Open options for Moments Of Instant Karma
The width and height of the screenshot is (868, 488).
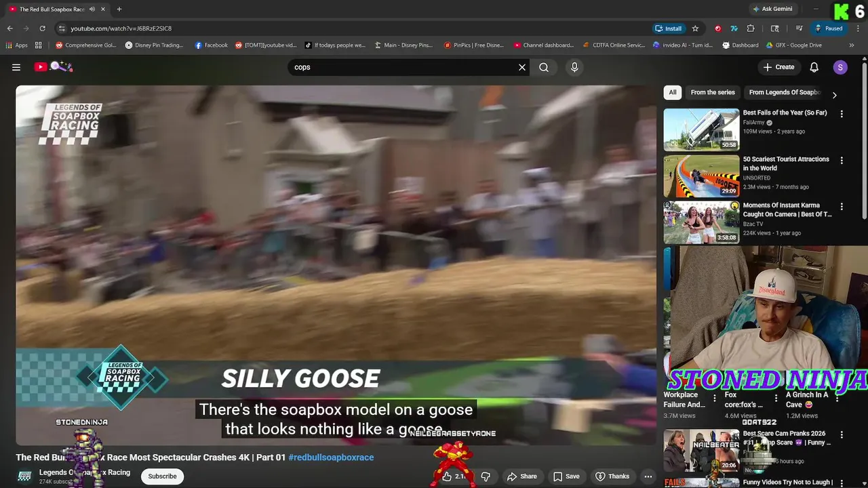[x=842, y=207]
